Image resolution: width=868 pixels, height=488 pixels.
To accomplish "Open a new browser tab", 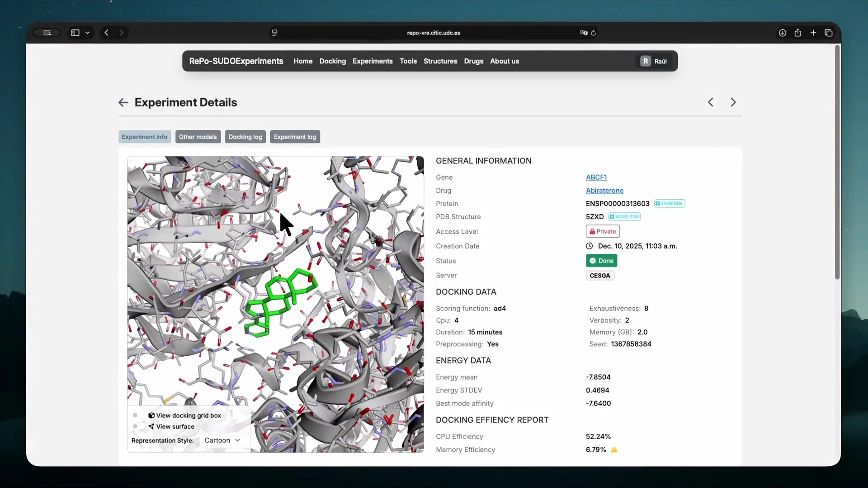I will tap(813, 33).
